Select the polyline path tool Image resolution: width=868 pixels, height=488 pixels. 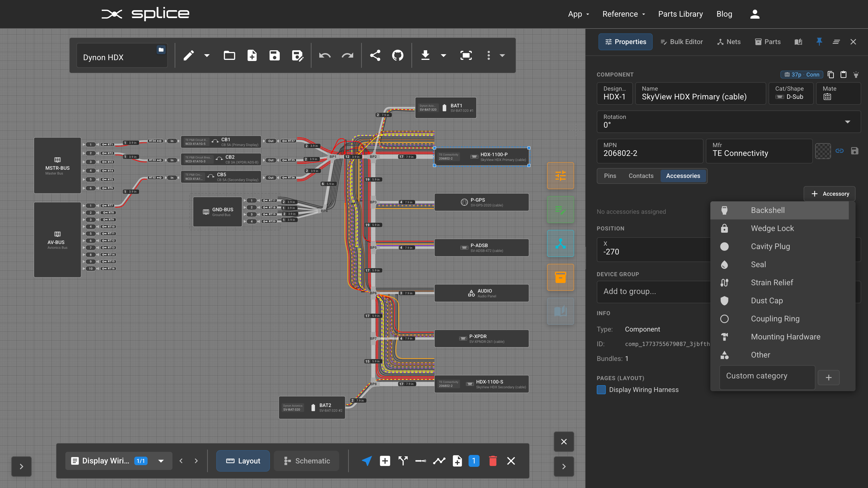tap(439, 461)
